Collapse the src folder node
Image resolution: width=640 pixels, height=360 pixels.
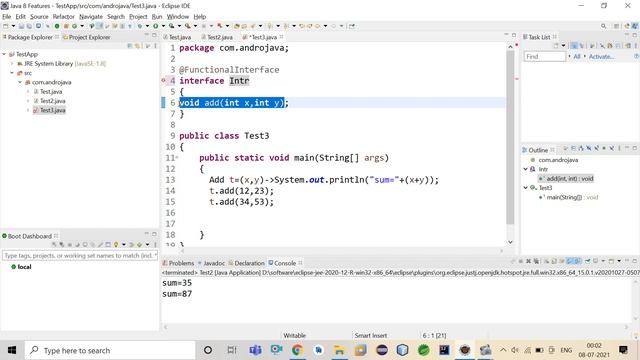click(12, 73)
